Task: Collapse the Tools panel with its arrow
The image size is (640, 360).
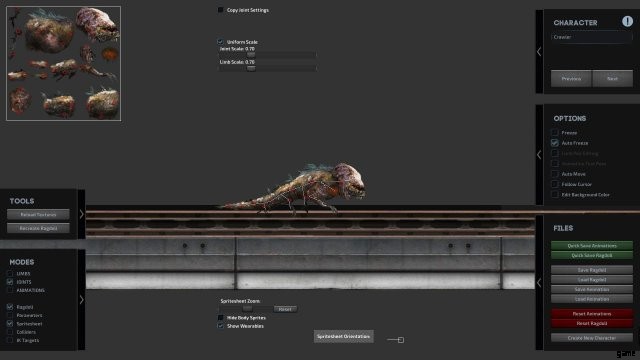Action: [82, 214]
